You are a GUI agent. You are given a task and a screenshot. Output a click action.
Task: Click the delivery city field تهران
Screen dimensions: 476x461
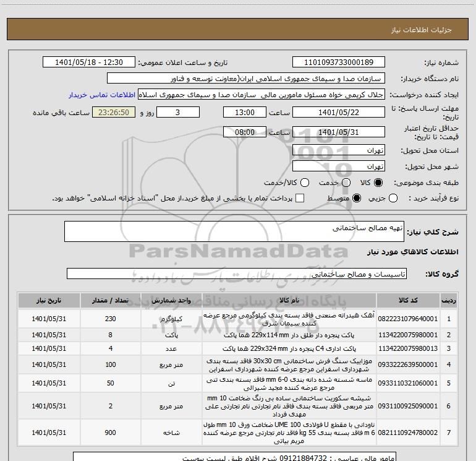coord(339,166)
